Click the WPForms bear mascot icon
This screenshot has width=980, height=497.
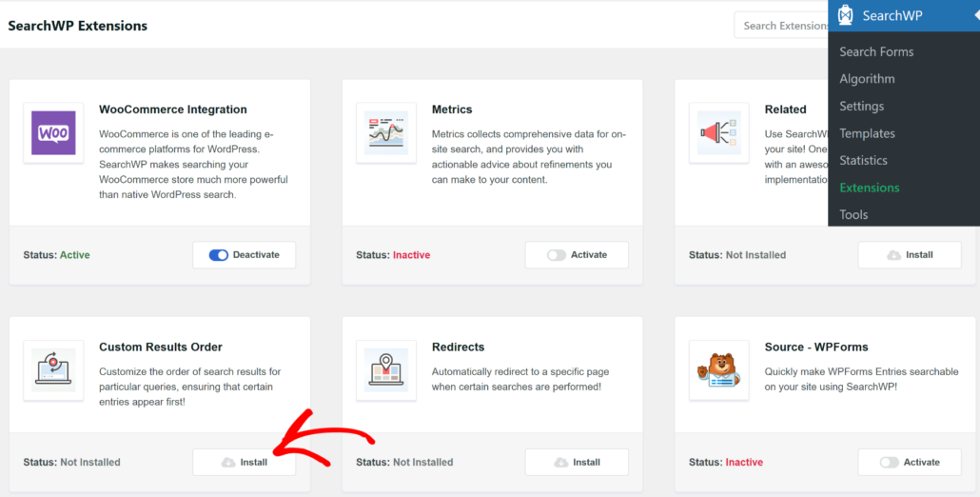pos(718,370)
